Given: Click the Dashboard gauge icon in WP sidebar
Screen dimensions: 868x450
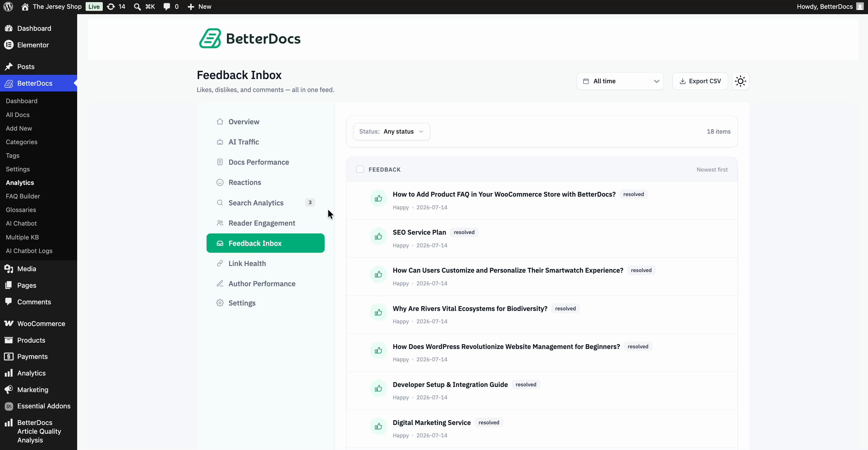Looking at the screenshot, I should pos(9,28).
